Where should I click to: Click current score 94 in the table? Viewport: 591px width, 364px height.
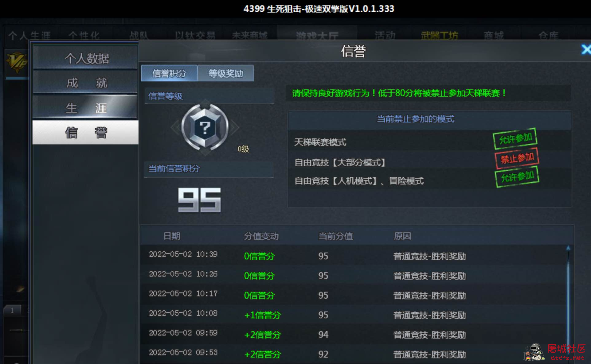pos(323,335)
